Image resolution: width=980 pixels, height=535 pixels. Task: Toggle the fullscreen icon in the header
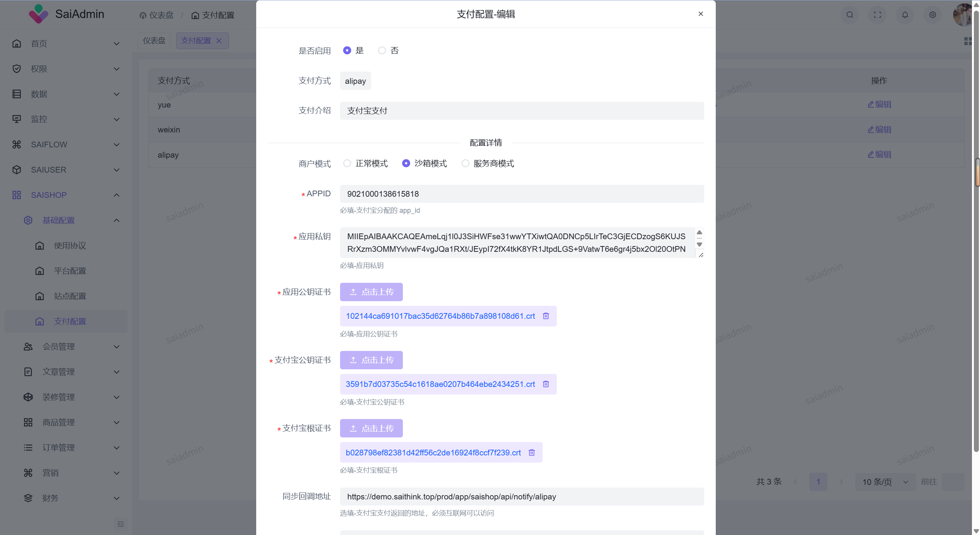tap(877, 15)
